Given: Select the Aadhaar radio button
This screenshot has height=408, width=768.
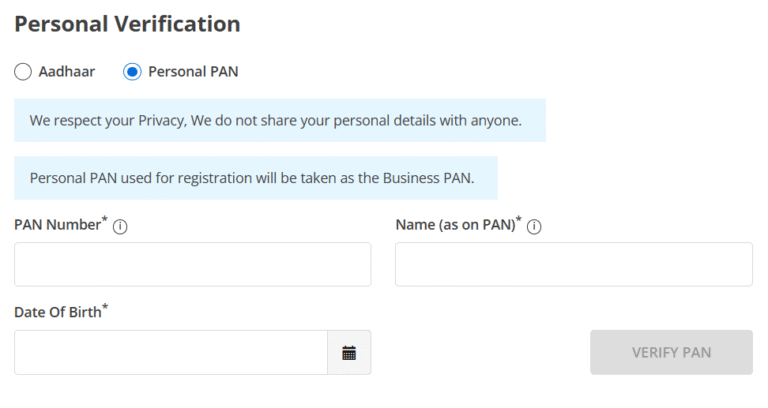Looking at the screenshot, I should pos(23,72).
